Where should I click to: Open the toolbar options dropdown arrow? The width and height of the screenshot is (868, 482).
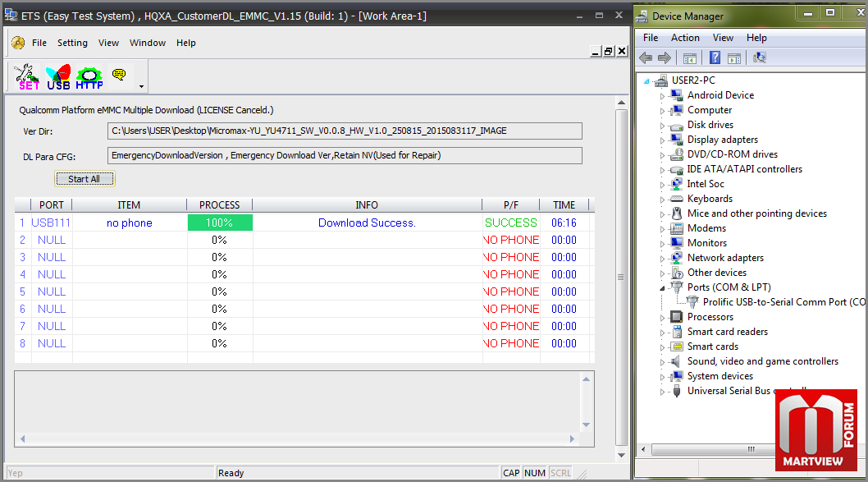point(141,86)
